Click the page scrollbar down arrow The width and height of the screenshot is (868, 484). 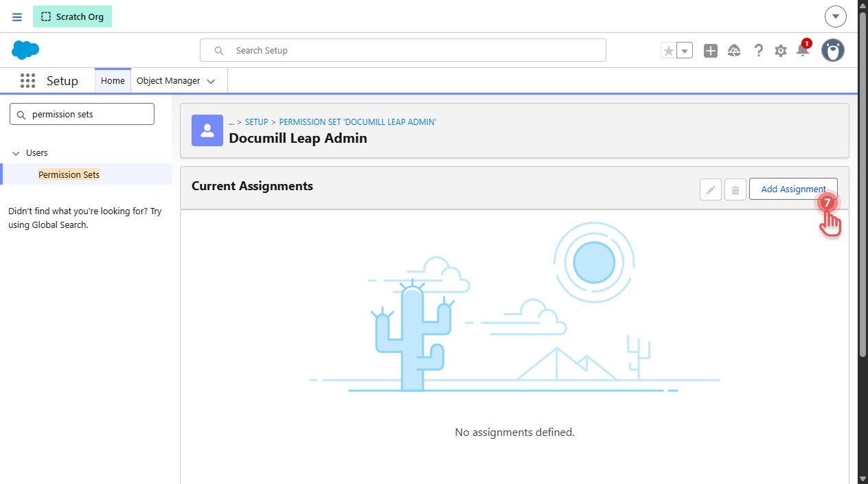[863, 479]
